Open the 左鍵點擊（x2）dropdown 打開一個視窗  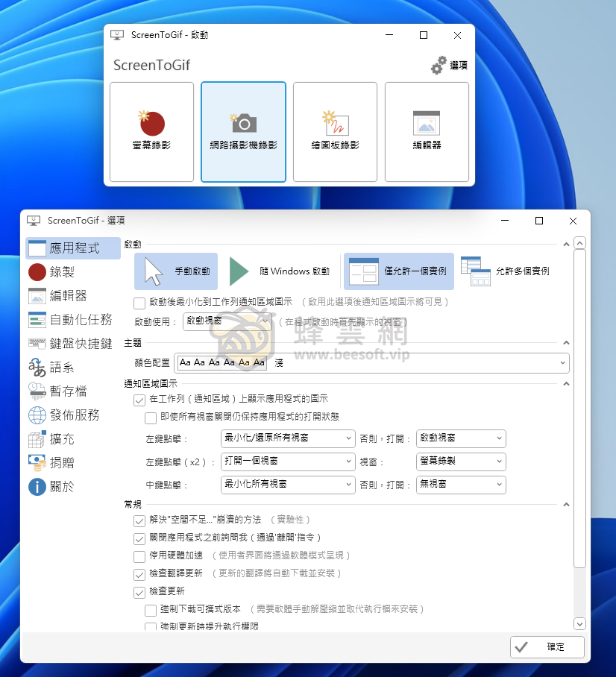(288, 462)
